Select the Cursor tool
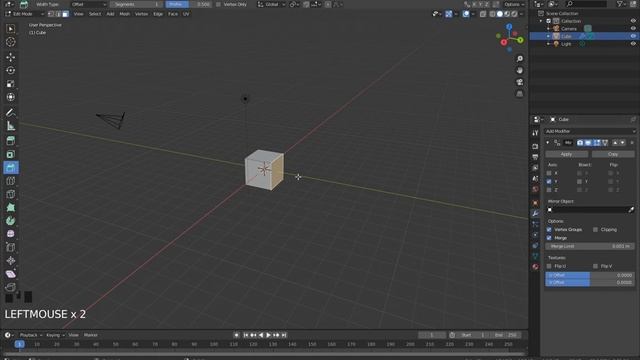640x360 pixels. coord(11,42)
